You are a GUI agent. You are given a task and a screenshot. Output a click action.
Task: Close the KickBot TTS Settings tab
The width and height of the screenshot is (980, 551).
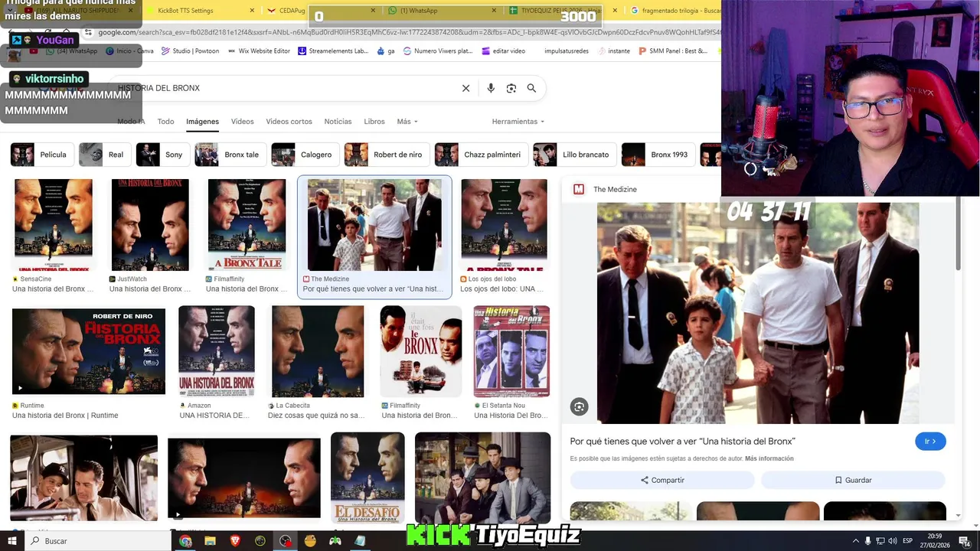pyautogui.click(x=253, y=11)
